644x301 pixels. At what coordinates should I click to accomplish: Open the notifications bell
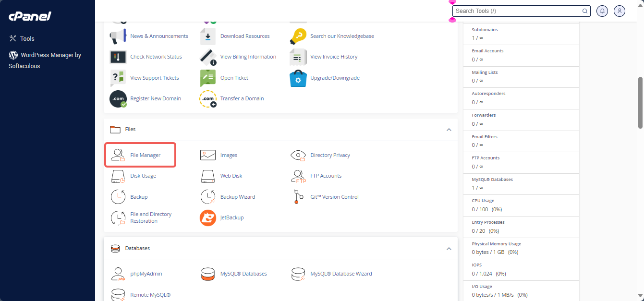point(602,11)
